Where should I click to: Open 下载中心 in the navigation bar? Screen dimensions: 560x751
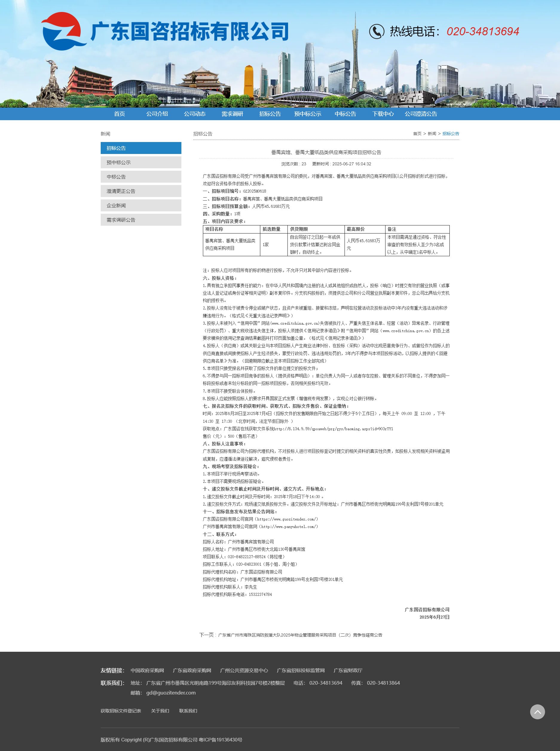[x=383, y=114]
